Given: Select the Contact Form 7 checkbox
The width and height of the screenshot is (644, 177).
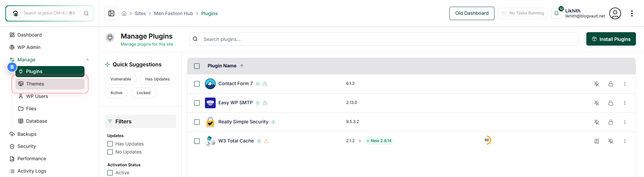Looking at the screenshot, I should tap(197, 84).
